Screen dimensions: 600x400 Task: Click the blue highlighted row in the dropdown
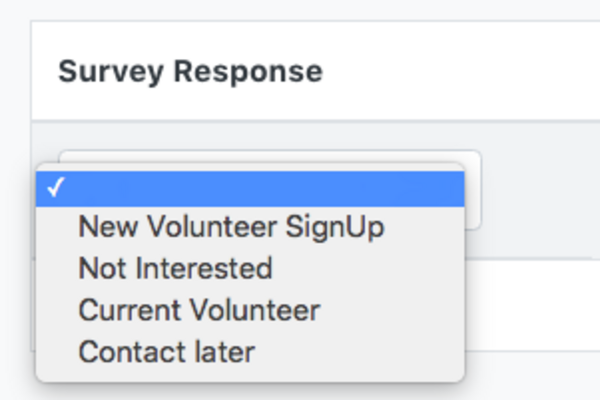click(x=250, y=188)
